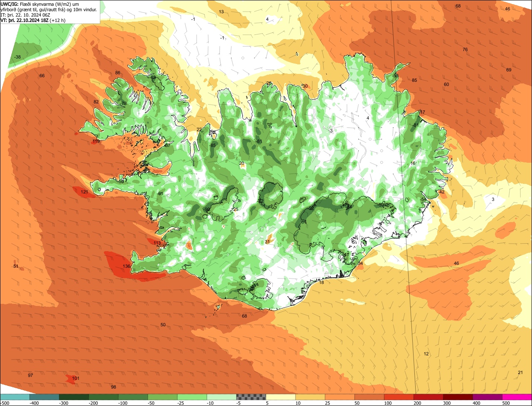Click the map value 60 in the northeast sea

[446, 84]
